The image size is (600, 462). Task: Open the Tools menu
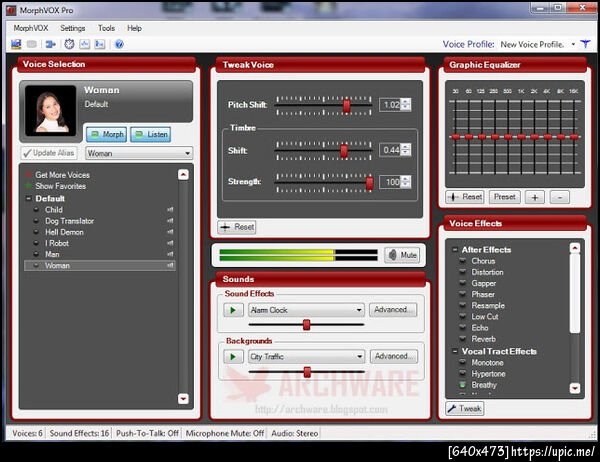tap(106, 28)
